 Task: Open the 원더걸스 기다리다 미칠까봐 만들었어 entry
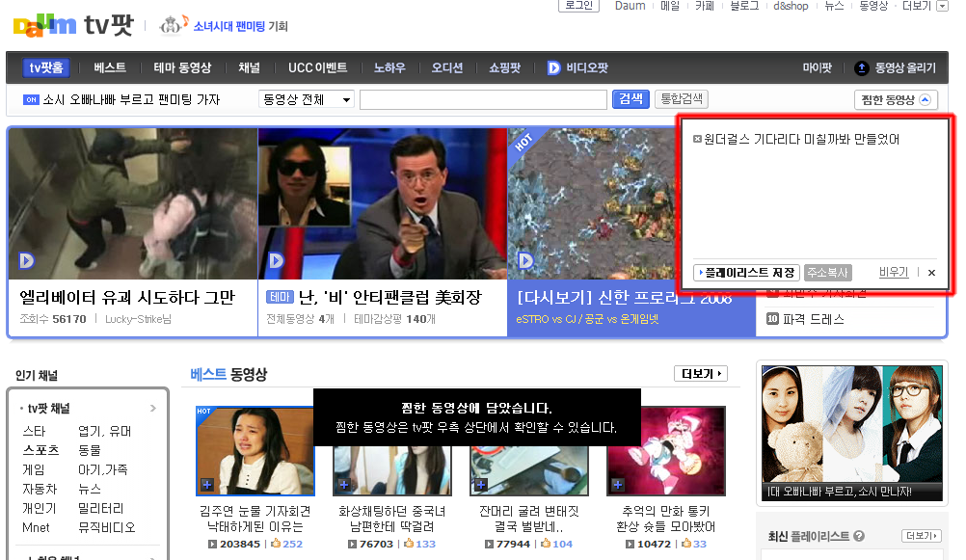(x=801, y=139)
